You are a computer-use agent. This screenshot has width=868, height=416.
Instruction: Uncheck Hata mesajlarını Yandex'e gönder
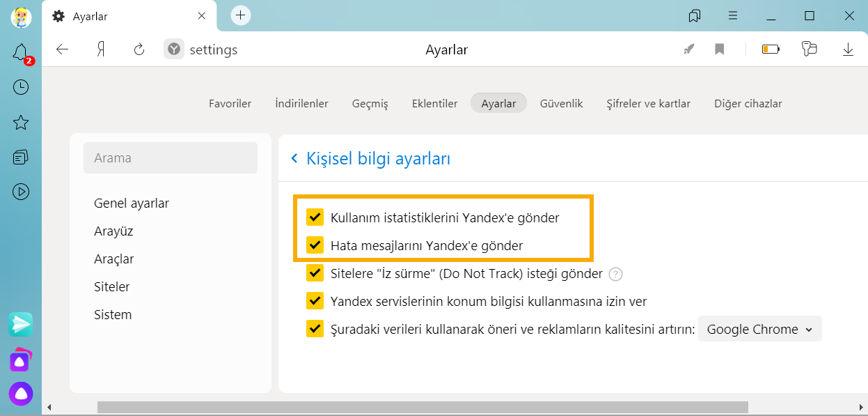(315, 245)
